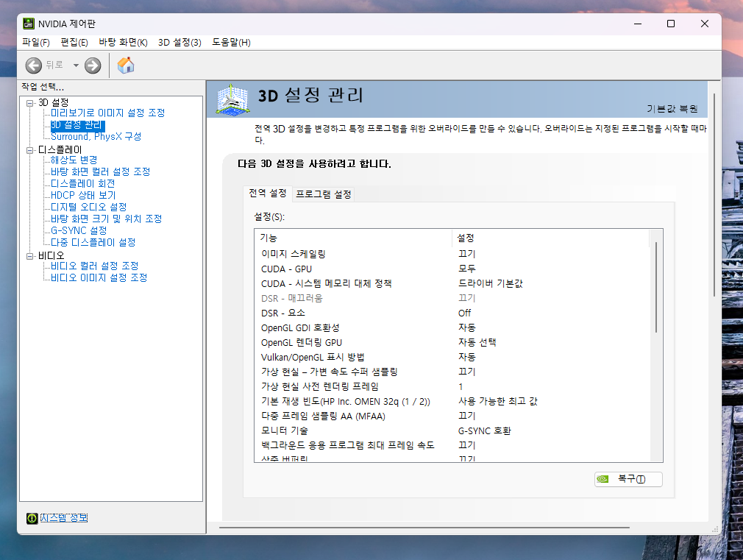Select 미리보기로 이미지 설정 조정

point(107,113)
